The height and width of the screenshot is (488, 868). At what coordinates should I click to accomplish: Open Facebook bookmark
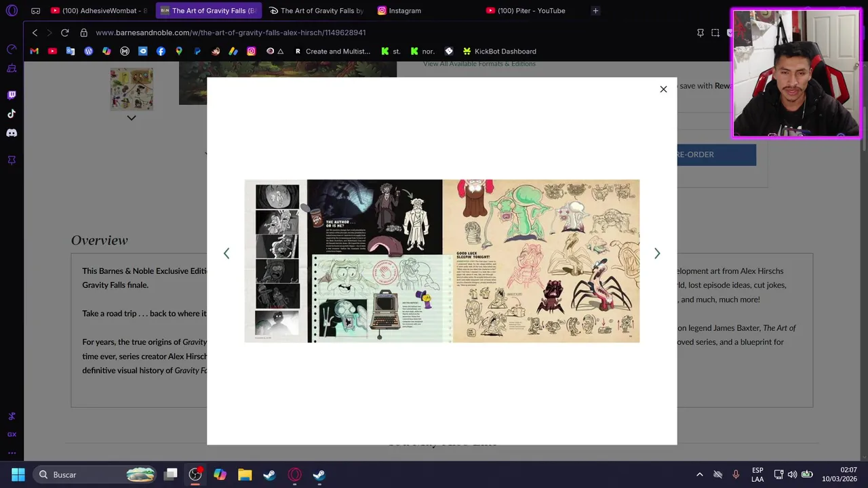tap(161, 51)
